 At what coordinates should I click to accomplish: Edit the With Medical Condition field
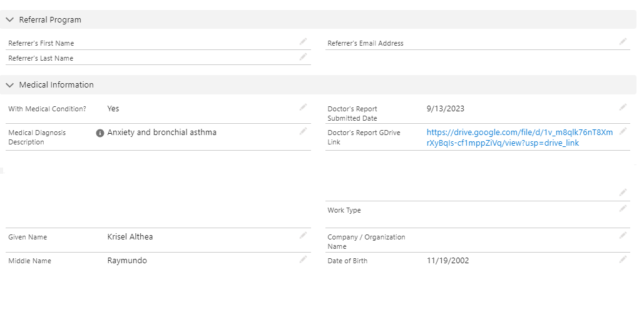tap(303, 107)
